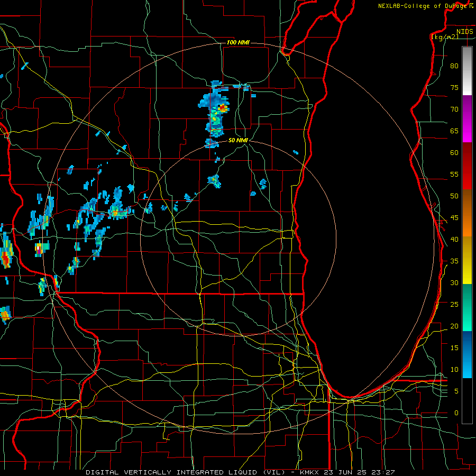Click the 25 value on the VIL scale
Screen dimensions: 476x476
click(454, 304)
